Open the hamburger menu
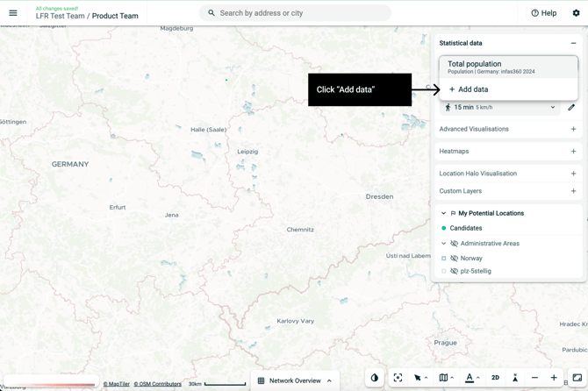Viewport: 588px width, 391px height. [x=13, y=13]
